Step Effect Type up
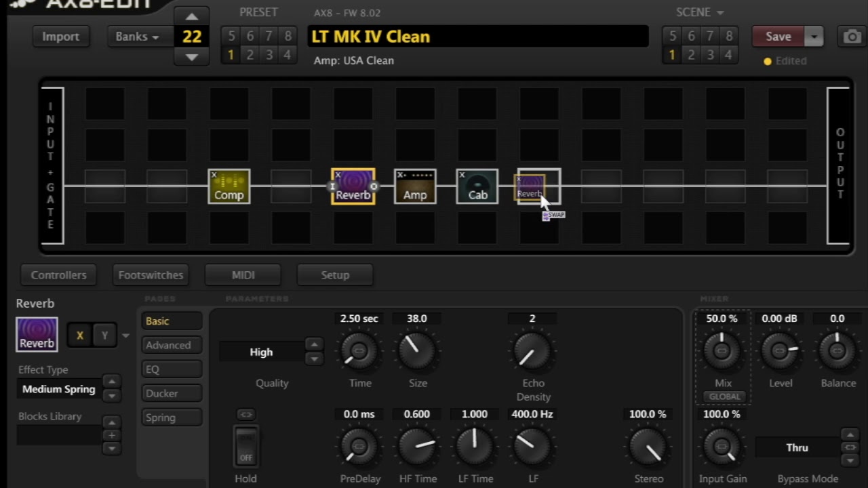This screenshot has width=868, height=488. click(x=111, y=382)
